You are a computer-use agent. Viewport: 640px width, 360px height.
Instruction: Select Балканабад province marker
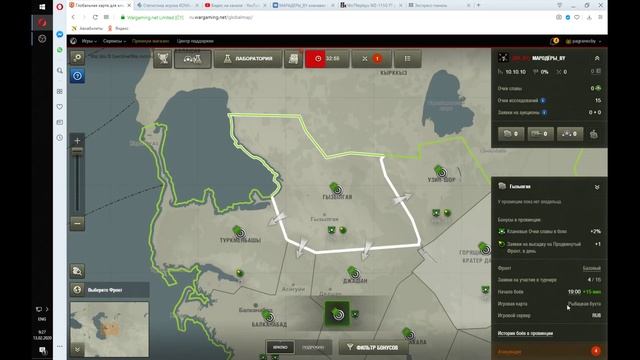pos(268,316)
